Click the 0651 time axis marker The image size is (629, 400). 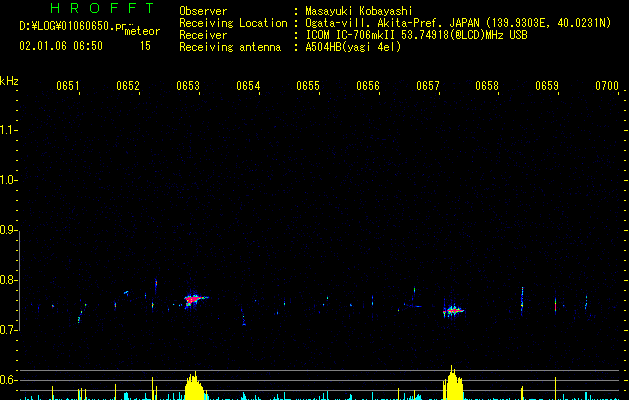(68, 86)
